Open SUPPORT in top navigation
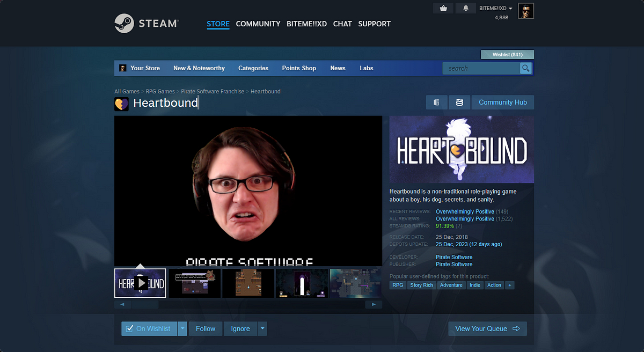This screenshot has height=352, width=644. click(x=374, y=24)
